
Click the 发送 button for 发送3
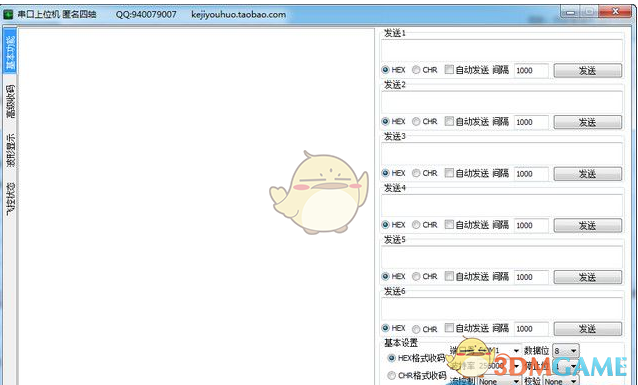(x=588, y=174)
